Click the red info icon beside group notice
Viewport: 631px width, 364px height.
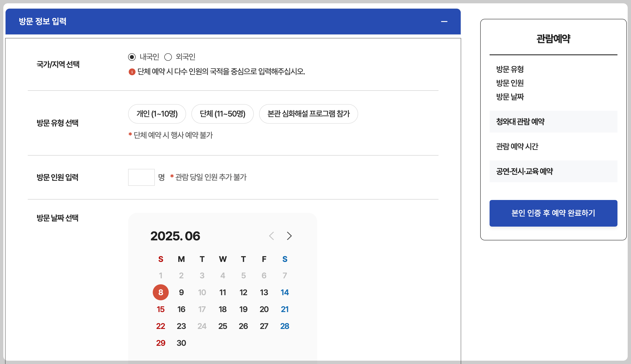132,72
